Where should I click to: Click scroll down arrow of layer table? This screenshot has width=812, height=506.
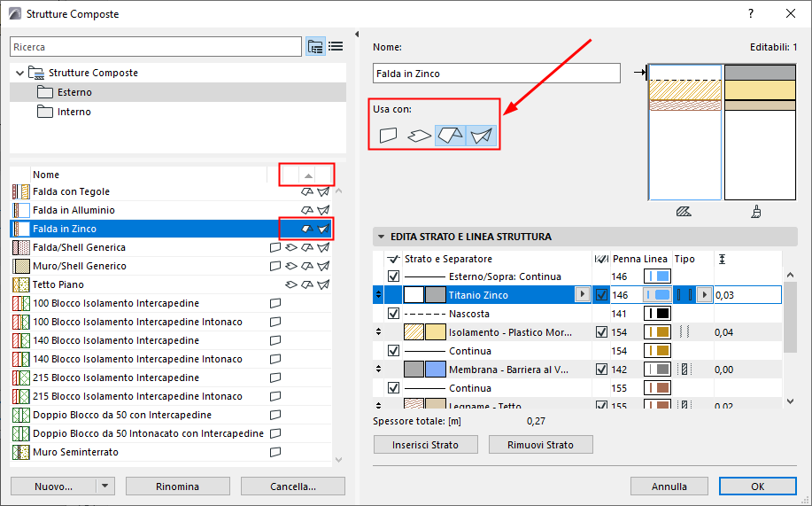pos(790,401)
